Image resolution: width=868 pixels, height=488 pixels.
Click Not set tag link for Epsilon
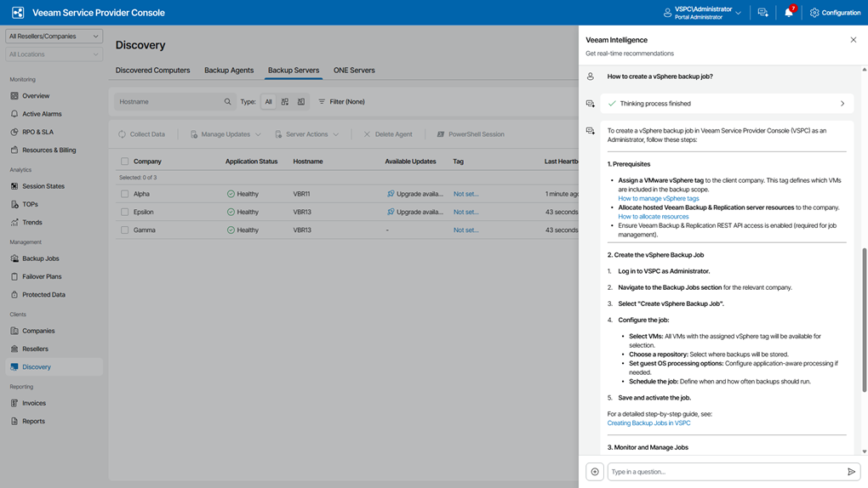pos(466,212)
